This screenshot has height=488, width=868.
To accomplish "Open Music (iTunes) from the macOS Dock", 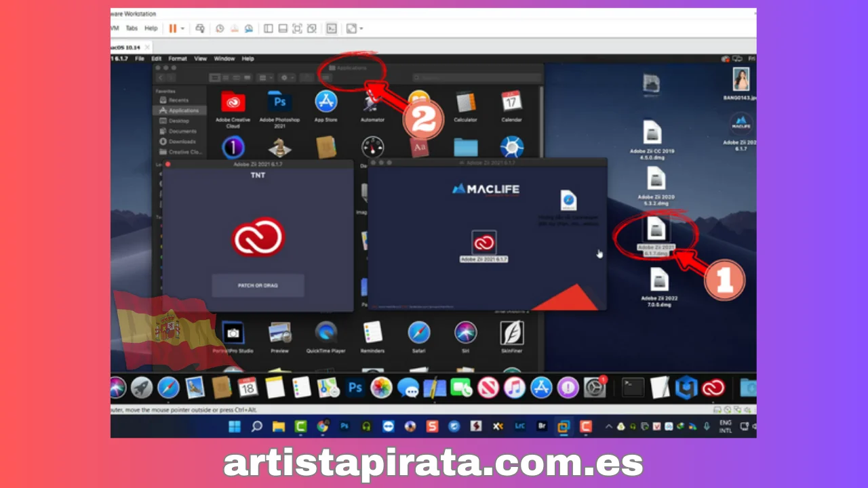I will [515, 388].
